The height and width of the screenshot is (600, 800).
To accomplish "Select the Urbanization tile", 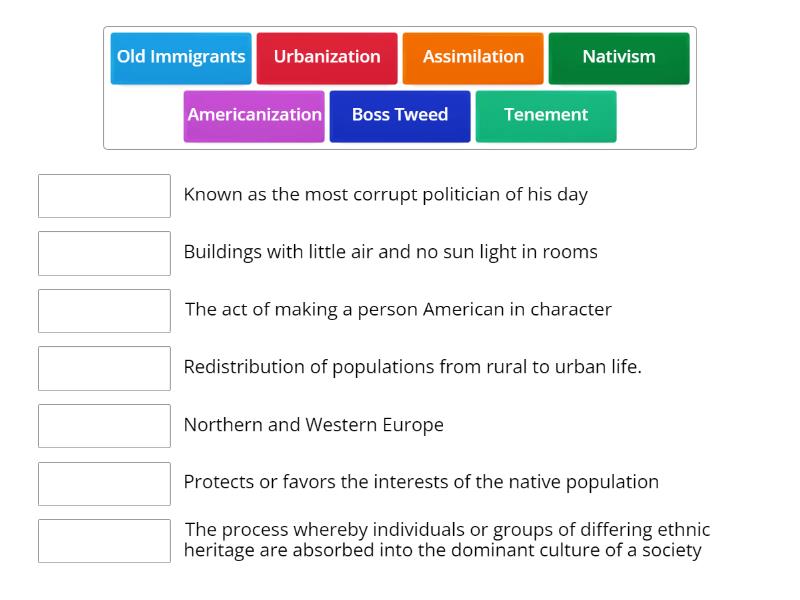I will (x=327, y=57).
